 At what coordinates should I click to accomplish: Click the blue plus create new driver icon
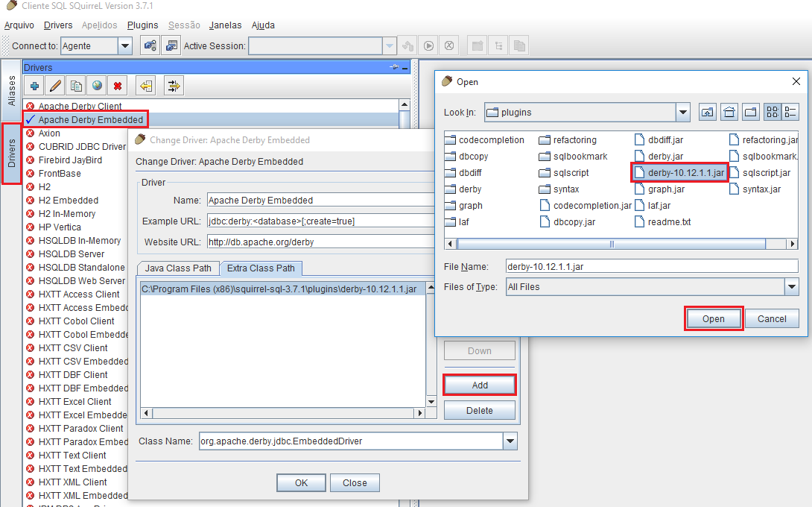click(x=34, y=86)
